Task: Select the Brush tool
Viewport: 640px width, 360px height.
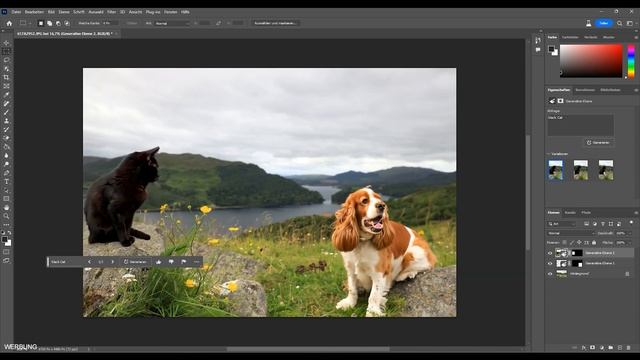Action: coord(6,112)
